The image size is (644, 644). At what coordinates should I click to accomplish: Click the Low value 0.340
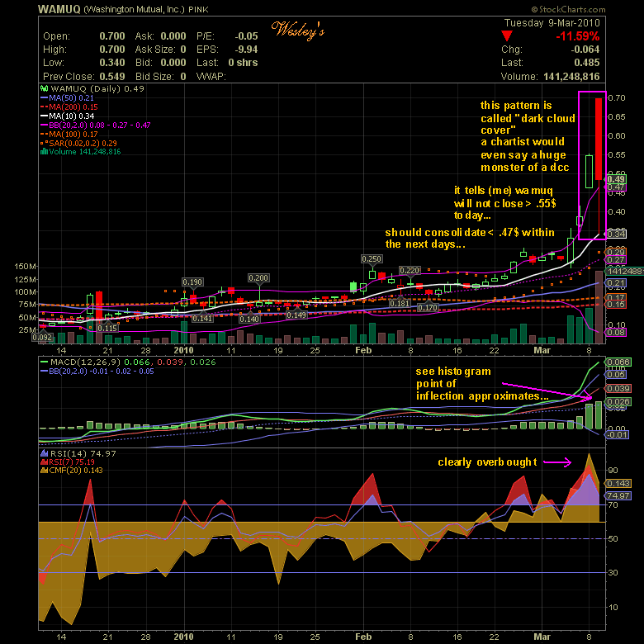pos(112,63)
